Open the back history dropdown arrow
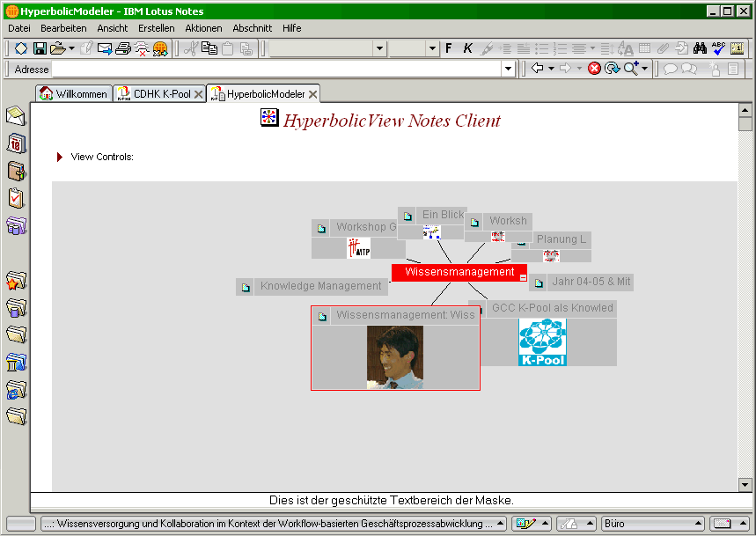This screenshot has width=756, height=536. tap(551, 69)
